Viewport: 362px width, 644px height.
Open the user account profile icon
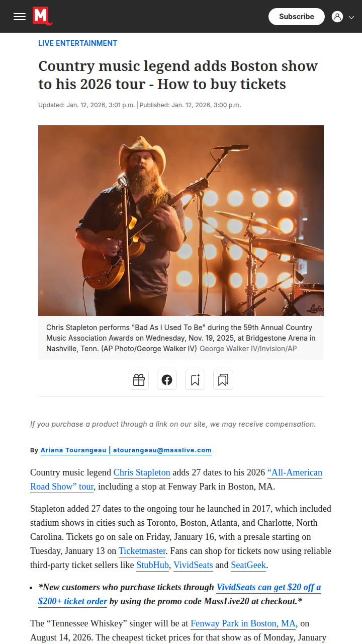(x=337, y=17)
